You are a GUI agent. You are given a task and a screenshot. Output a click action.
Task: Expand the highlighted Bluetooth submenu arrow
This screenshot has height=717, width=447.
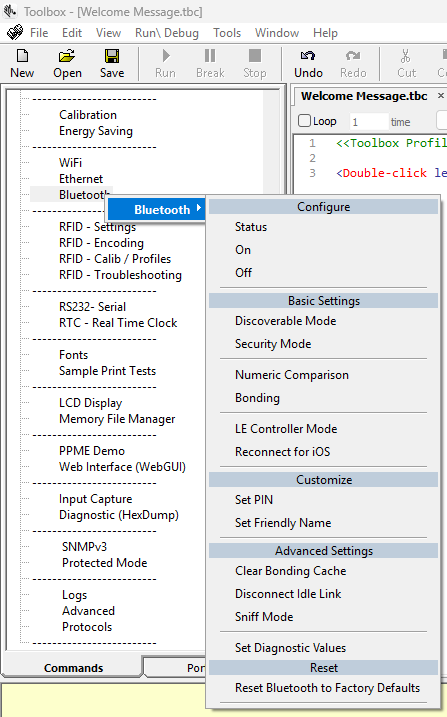click(x=198, y=208)
